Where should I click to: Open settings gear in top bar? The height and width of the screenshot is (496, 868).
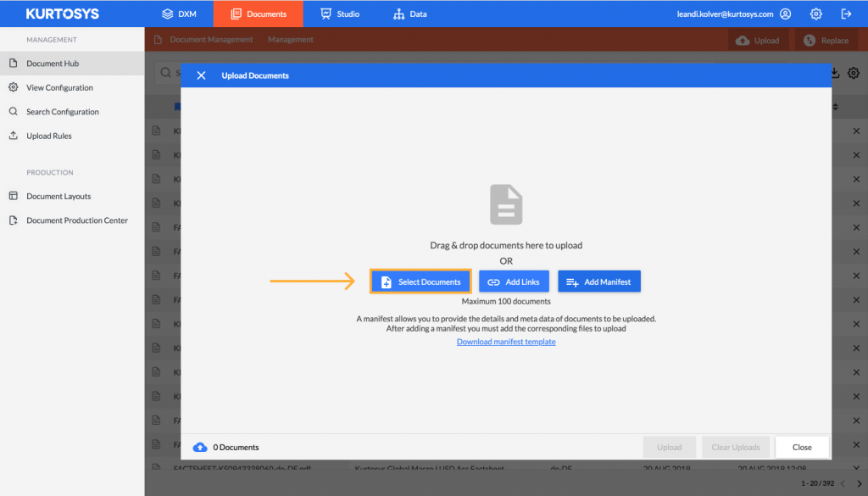(816, 14)
